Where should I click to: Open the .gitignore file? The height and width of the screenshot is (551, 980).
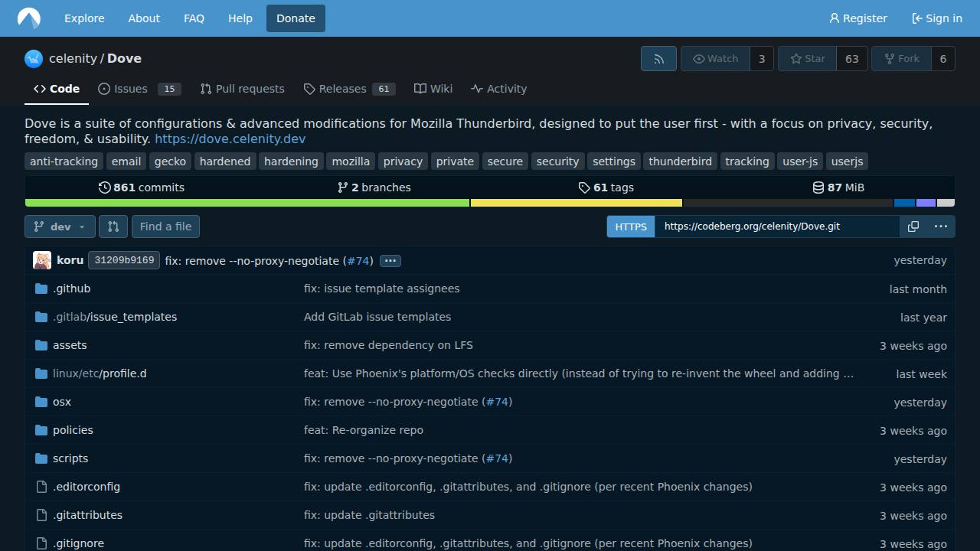78,543
